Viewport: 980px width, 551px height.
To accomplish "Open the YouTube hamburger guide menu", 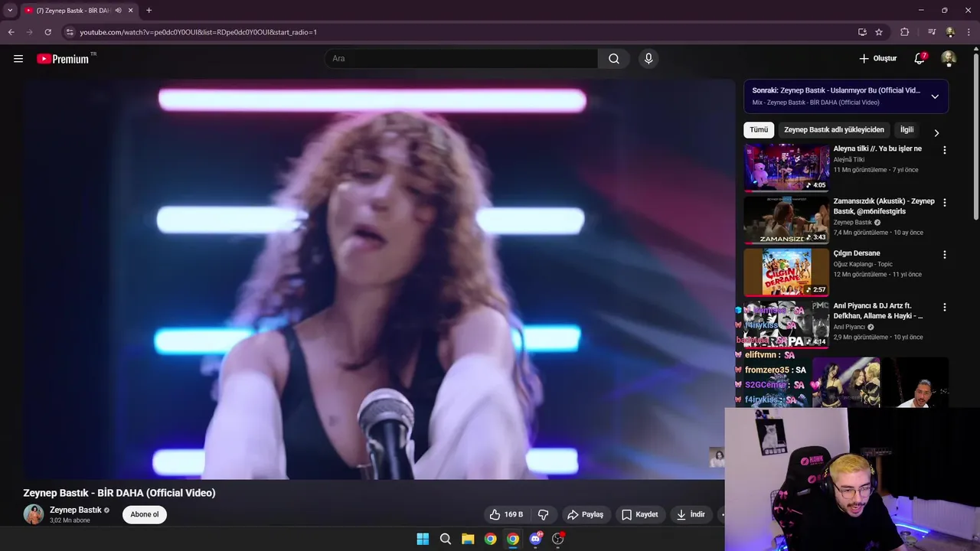I will point(18,58).
